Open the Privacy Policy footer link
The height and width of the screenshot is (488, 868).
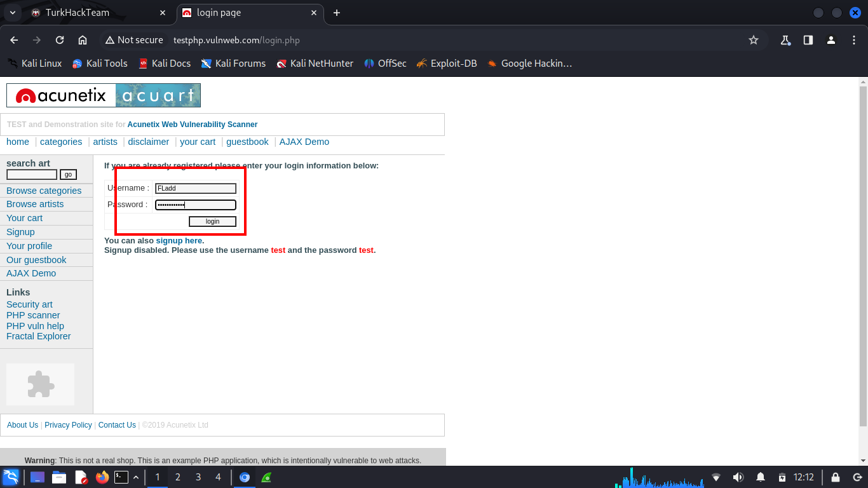point(68,425)
